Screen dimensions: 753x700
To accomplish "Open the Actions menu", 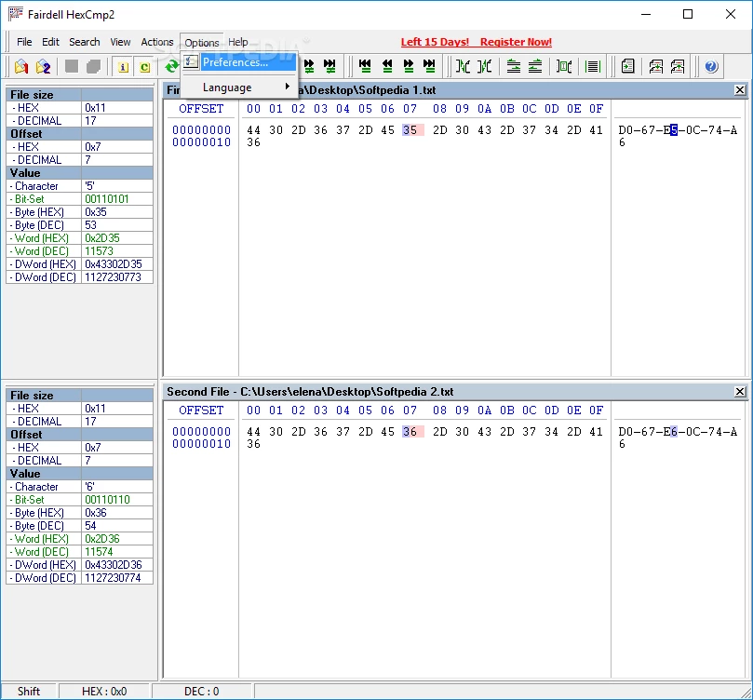I will (x=157, y=42).
